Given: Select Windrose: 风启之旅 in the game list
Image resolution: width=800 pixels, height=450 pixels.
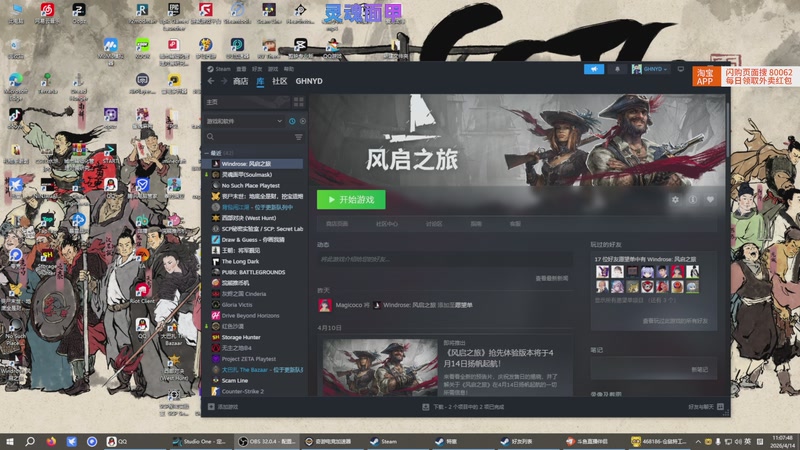Looking at the screenshot, I should pos(253,164).
